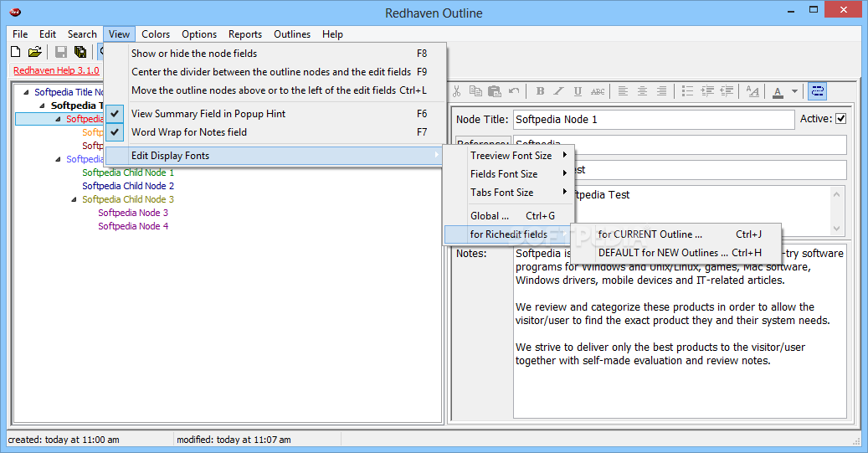The image size is (868, 453).
Task: Click the Redhaven app icon in title bar
Action: [16, 13]
